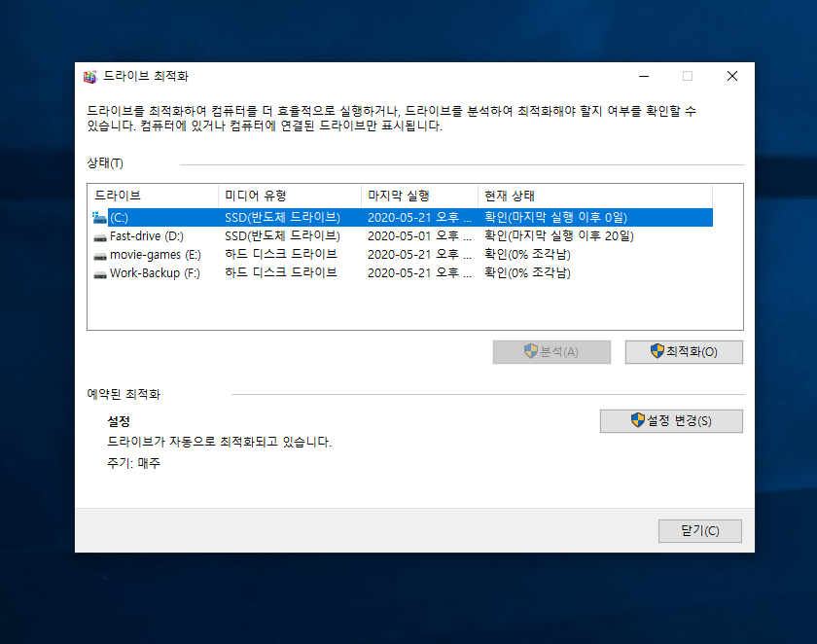The image size is (817, 644).
Task: Sort by the 마지막 실행 column header
Action: coord(419,196)
